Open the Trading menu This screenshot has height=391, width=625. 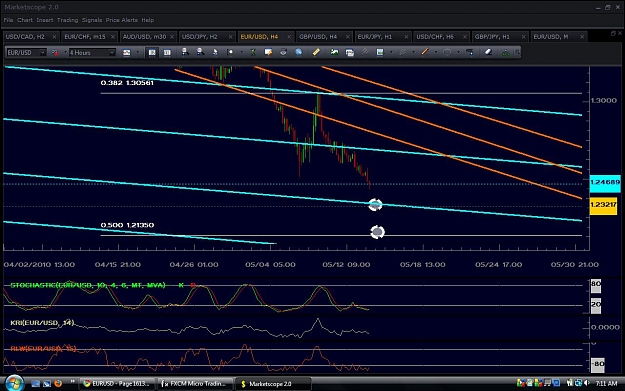click(67, 20)
